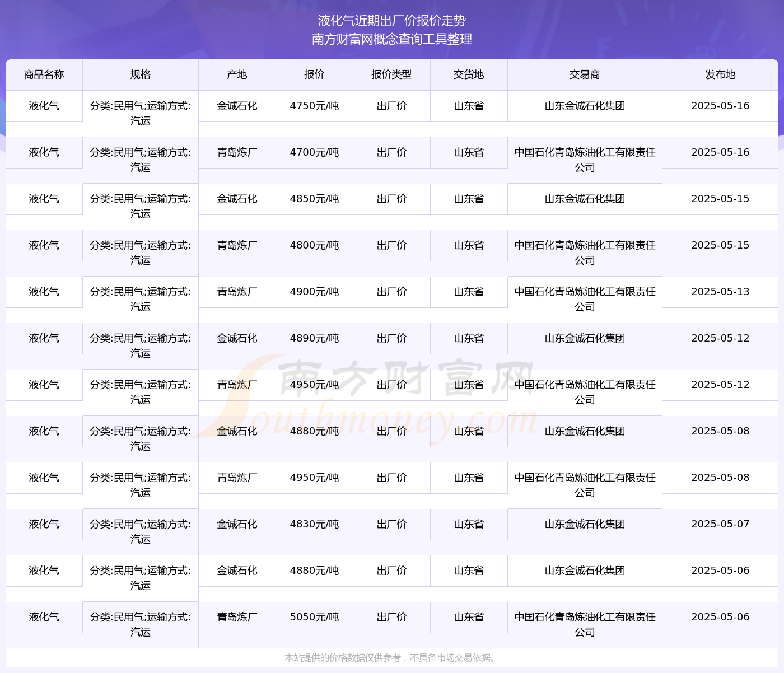Select the 4900元/吨 price cell

pos(315,292)
